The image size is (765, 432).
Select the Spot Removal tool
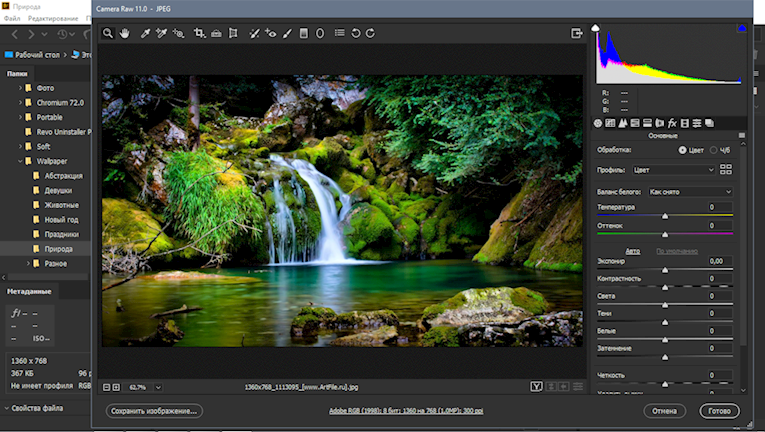254,33
